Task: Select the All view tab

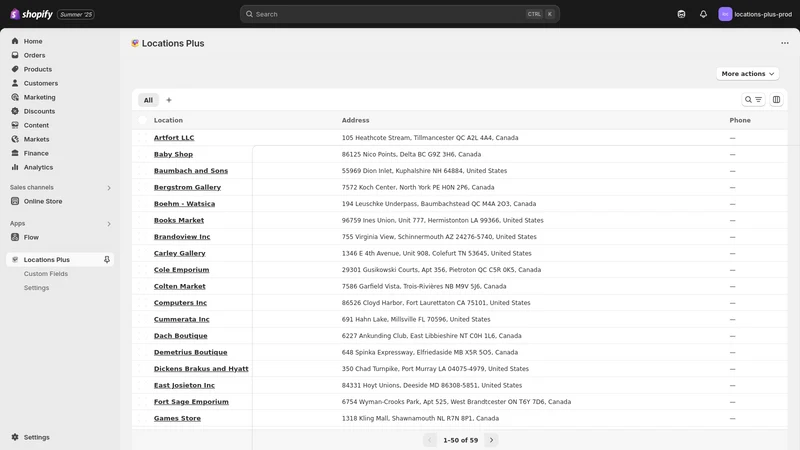Action: (x=148, y=100)
